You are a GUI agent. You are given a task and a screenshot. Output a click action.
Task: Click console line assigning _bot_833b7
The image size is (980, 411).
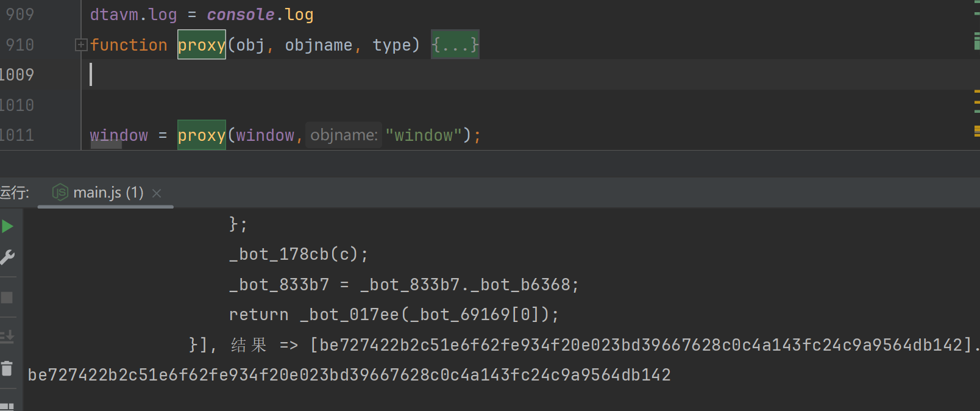(404, 285)
